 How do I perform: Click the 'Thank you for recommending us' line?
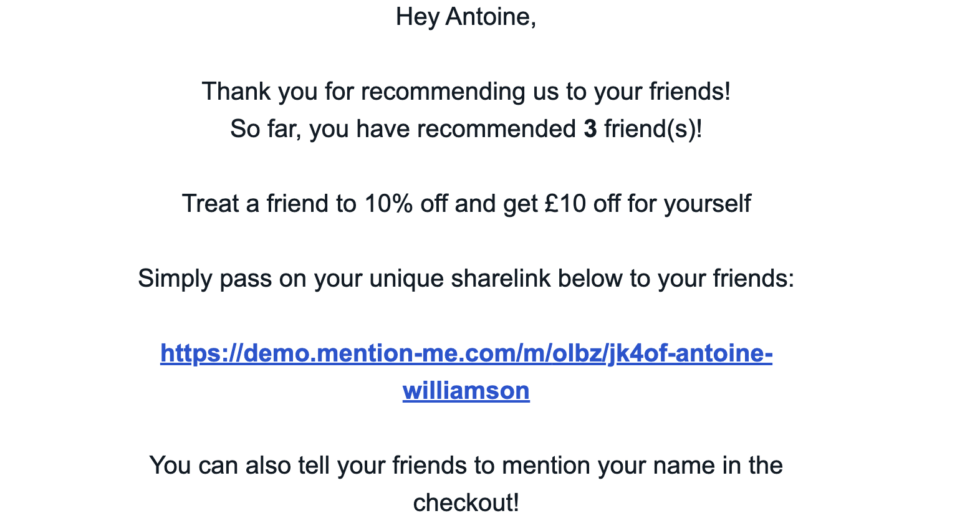coord(466,92)
